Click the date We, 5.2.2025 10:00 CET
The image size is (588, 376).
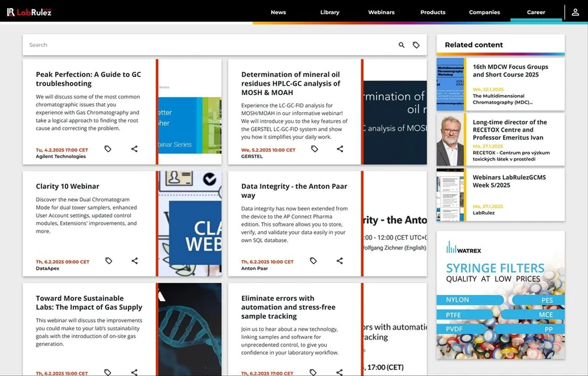pos(268,150)
